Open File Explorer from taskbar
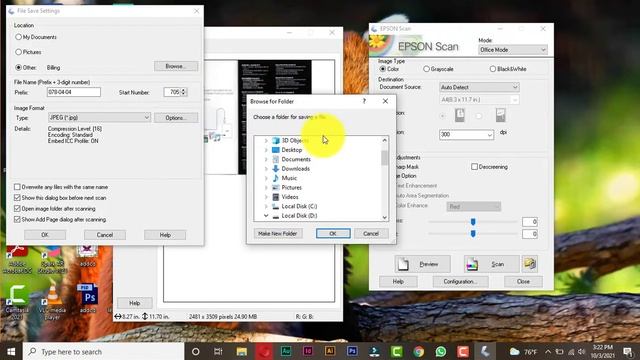640x360 pixels. (241, 351)
